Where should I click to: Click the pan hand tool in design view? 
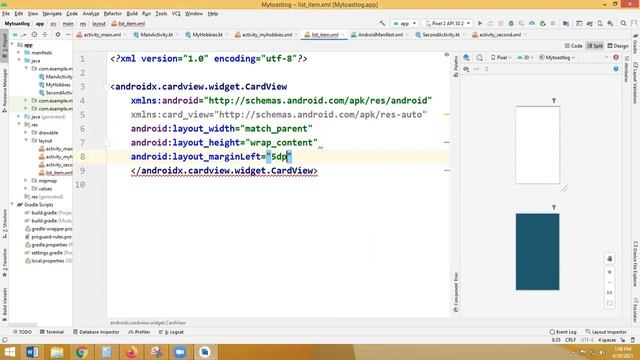click(609, 259)
